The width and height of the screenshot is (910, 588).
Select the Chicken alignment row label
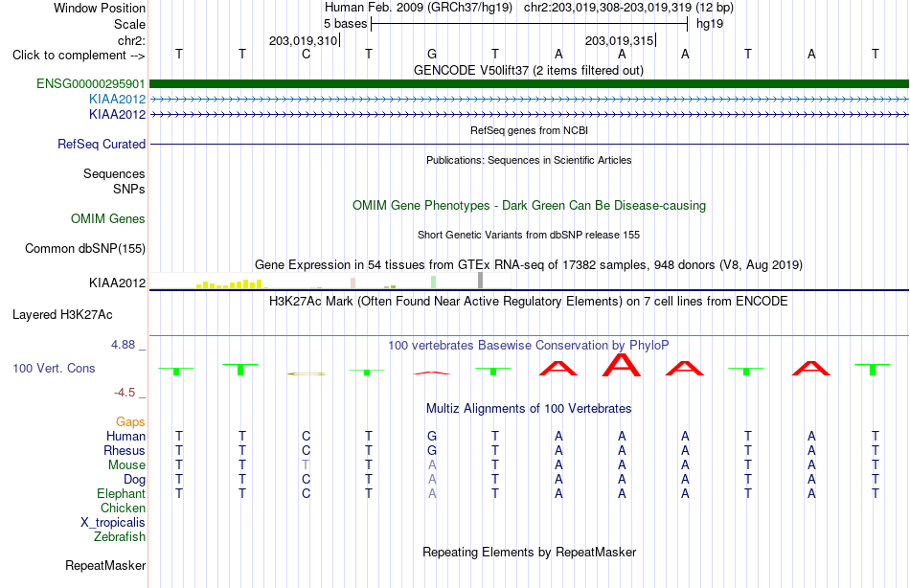click(x=123, y=508)
